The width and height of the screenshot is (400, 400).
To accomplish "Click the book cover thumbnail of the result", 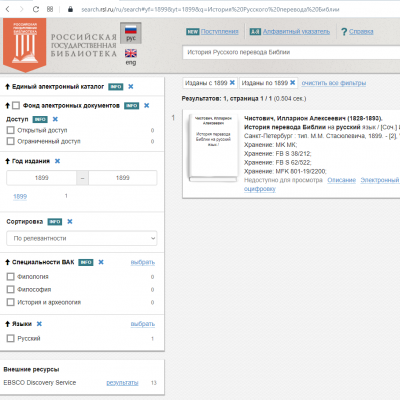I will [x=213, y=148].
